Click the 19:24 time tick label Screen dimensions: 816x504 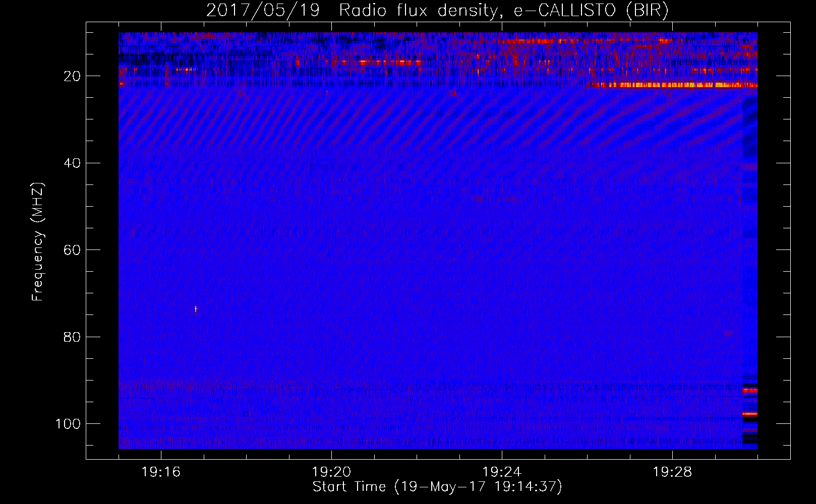502,472
